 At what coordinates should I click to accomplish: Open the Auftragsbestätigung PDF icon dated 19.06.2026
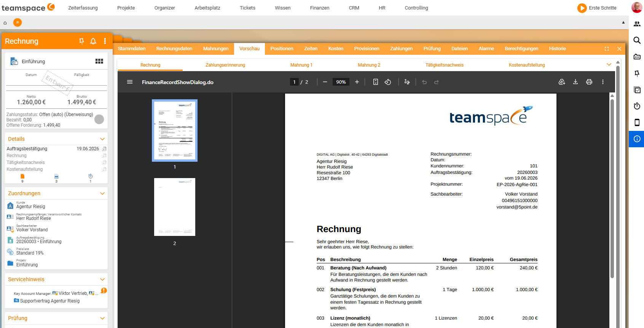pos(104,149)
